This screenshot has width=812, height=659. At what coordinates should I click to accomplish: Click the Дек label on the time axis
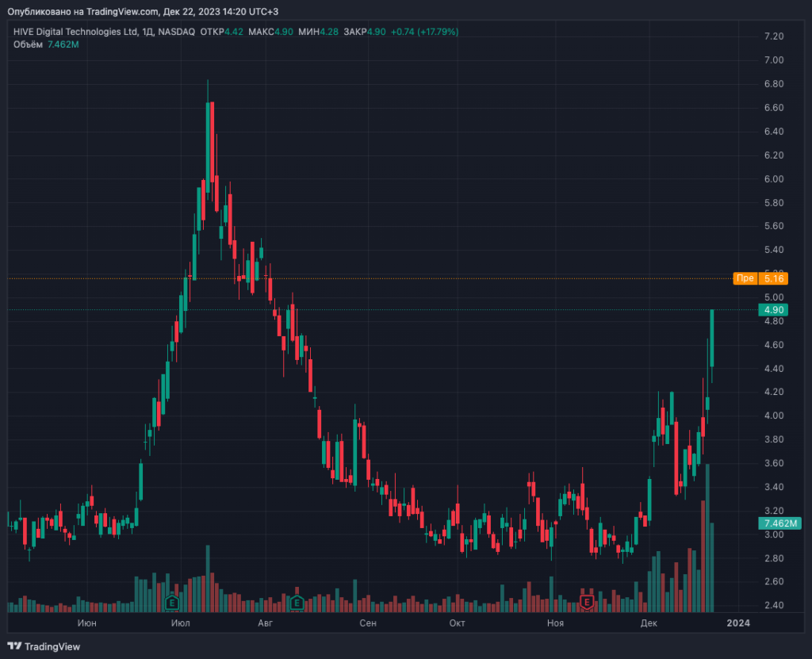point(649,623)
